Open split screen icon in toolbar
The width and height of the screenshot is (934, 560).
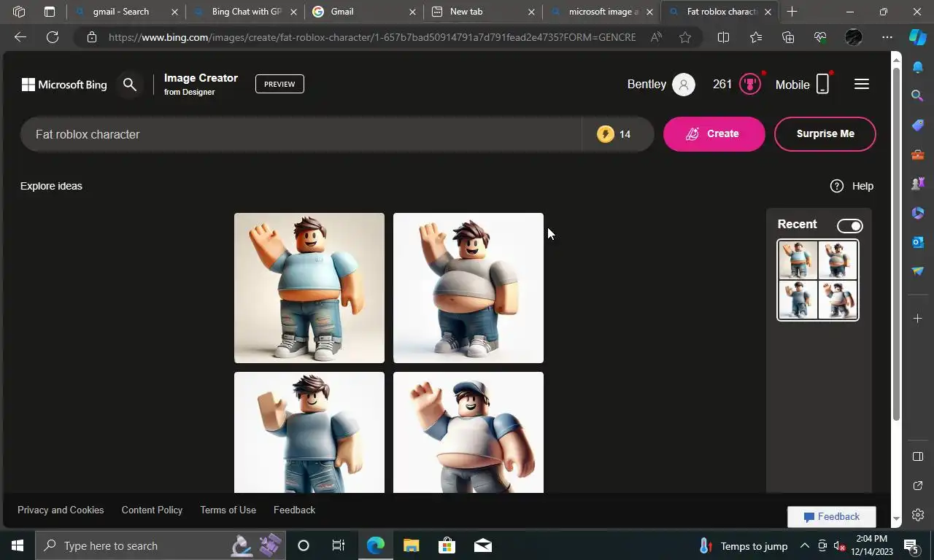click(x=723, y=37)
